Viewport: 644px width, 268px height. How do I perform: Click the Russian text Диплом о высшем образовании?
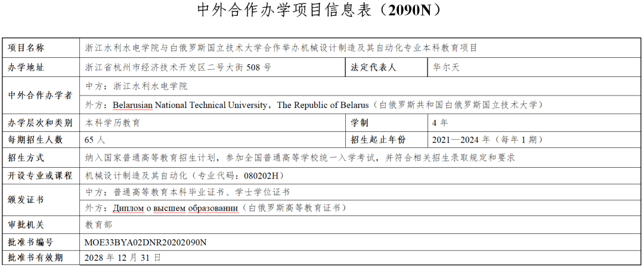[x=176, y=208]
